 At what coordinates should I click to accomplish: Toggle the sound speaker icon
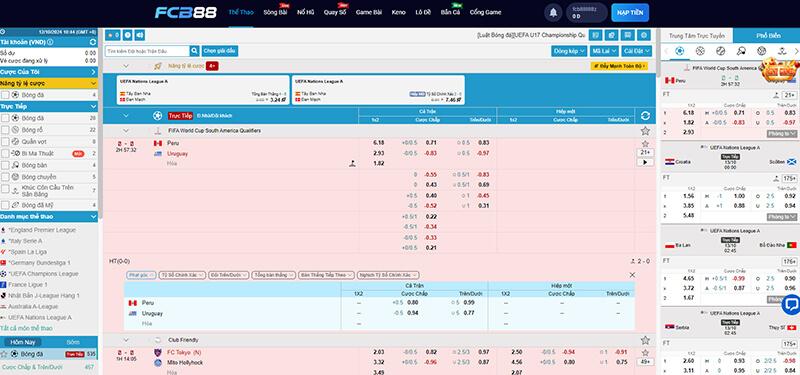click(x=139, y=35)
